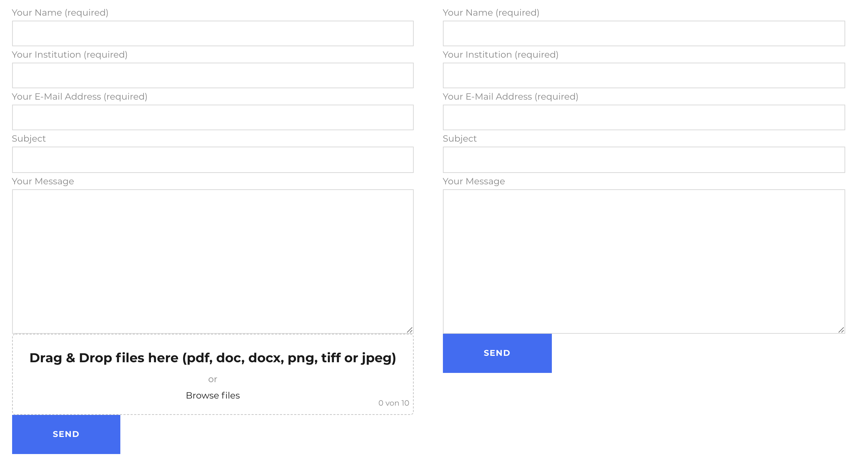Open the Browse files link
Screen dimensions: 868x464
pyautogui.click(x=213, y=395)
